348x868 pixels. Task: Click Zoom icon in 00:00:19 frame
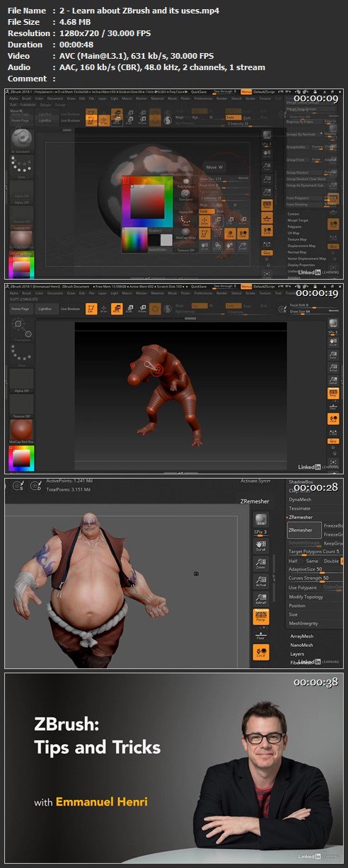point(334,355)
